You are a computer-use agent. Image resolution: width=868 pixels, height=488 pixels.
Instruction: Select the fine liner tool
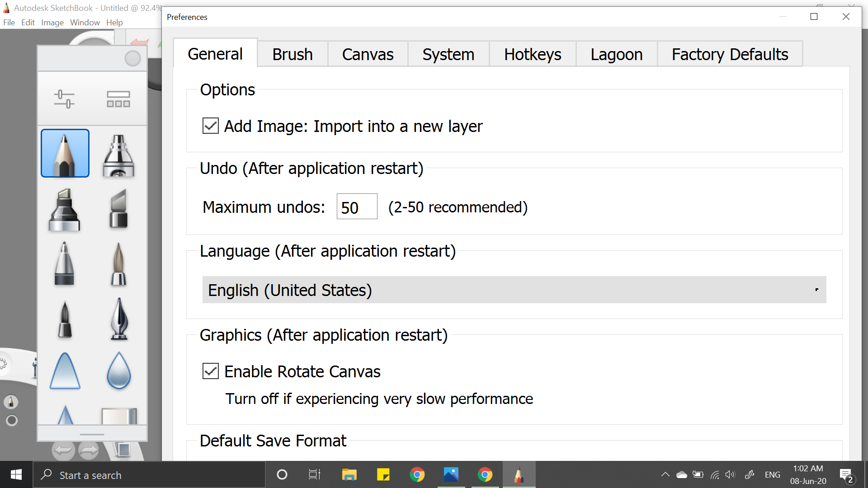pos(65,264)
